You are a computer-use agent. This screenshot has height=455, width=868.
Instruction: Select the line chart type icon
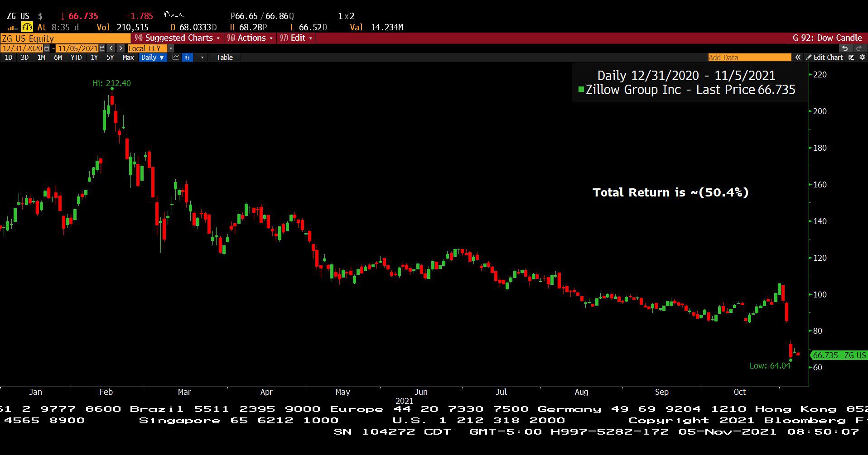176,57
